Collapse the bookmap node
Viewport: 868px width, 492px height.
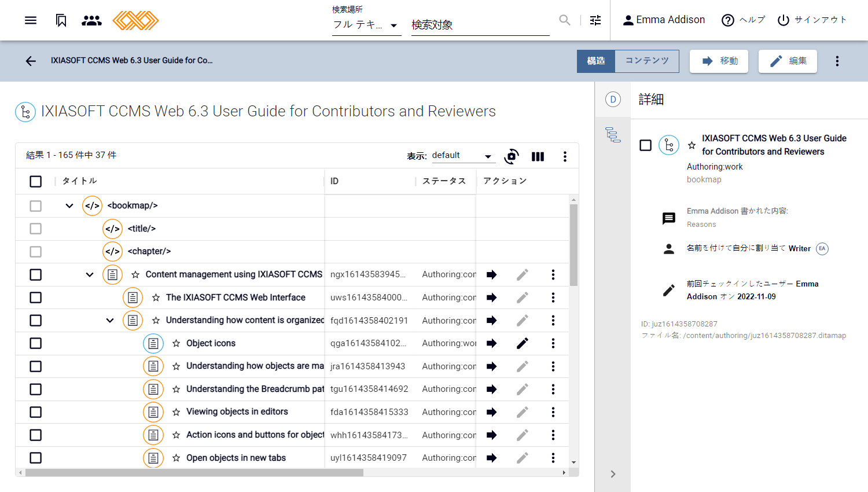[69, 205]
